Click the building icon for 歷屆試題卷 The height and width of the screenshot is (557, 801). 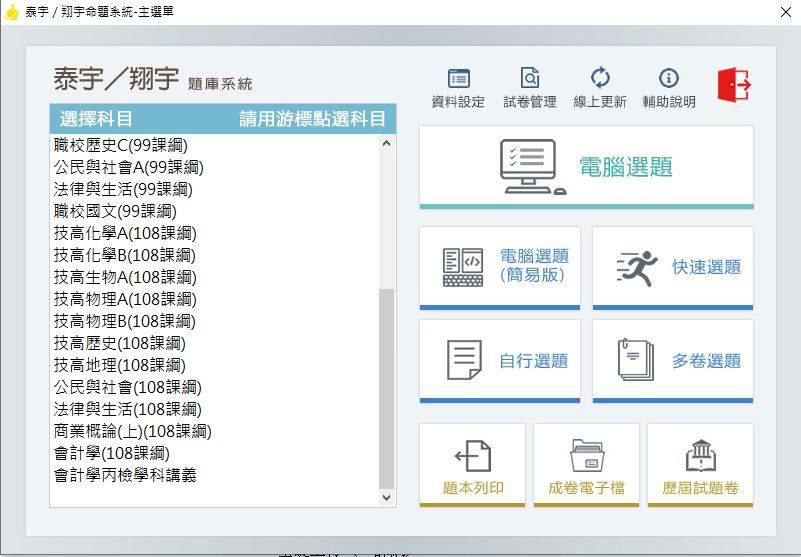[x=700, y=455]
